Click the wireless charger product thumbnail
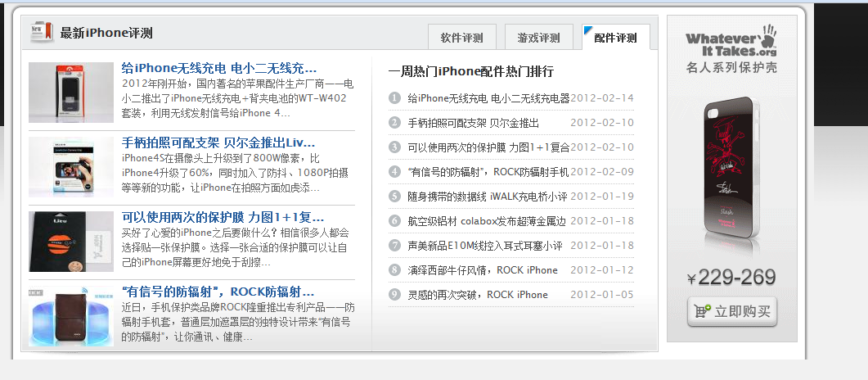 pyautogui.click(x=71, y=92)
